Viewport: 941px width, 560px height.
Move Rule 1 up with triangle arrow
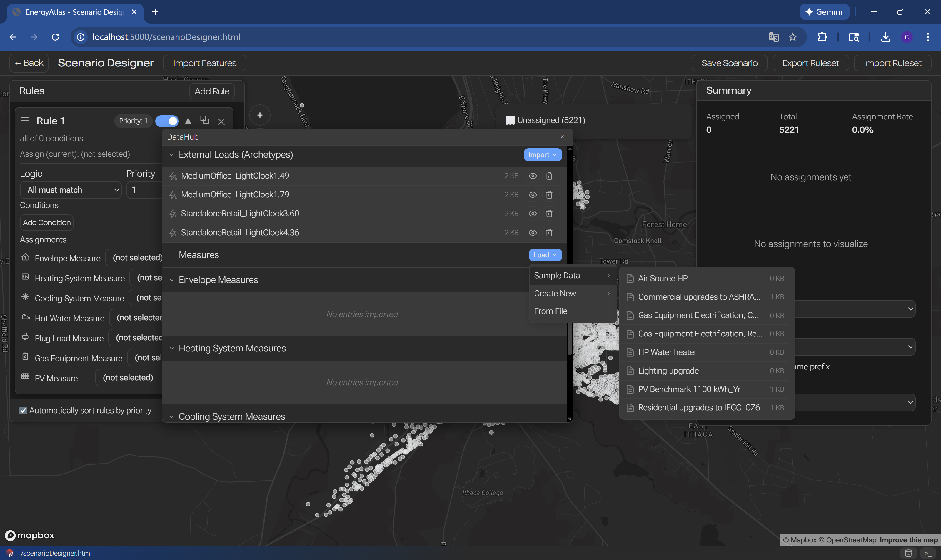coord(188,121)
